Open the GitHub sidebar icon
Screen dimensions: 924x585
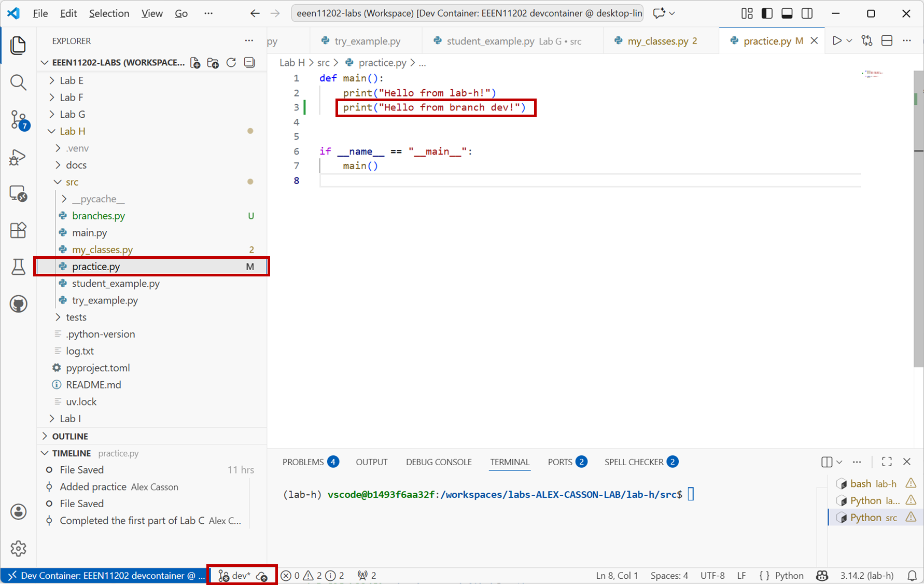coord(19,304)
